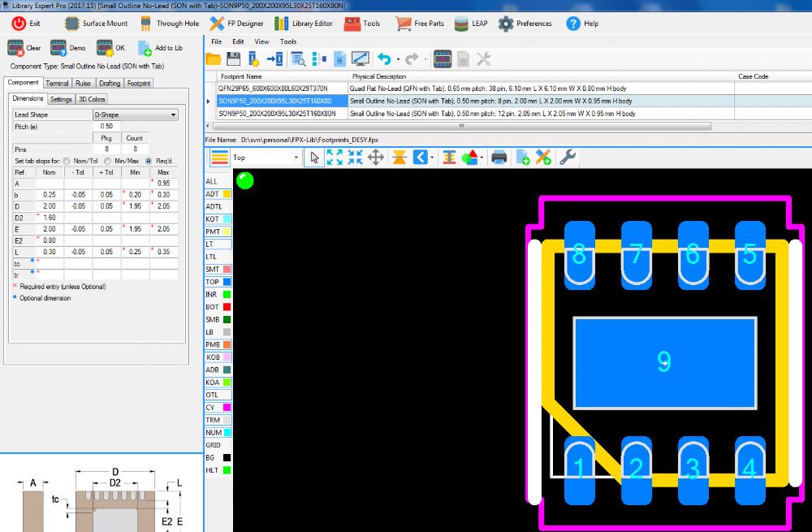Image resolution: width=812 pixels, height=532 pixels.
Task: Select the pan four-arrow tool
Action: [x=376, y=158]
